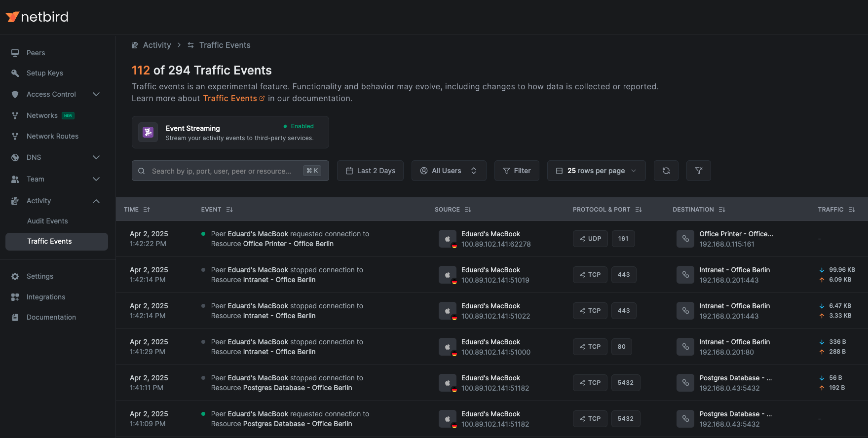
Task: Sort by Time column icon
Action: [x=147, y=210]
